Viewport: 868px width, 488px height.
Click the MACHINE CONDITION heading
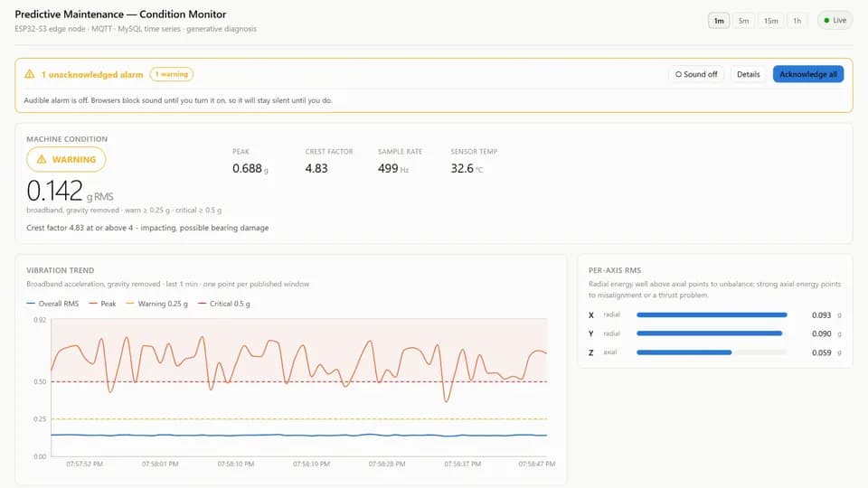coord(67,139)
